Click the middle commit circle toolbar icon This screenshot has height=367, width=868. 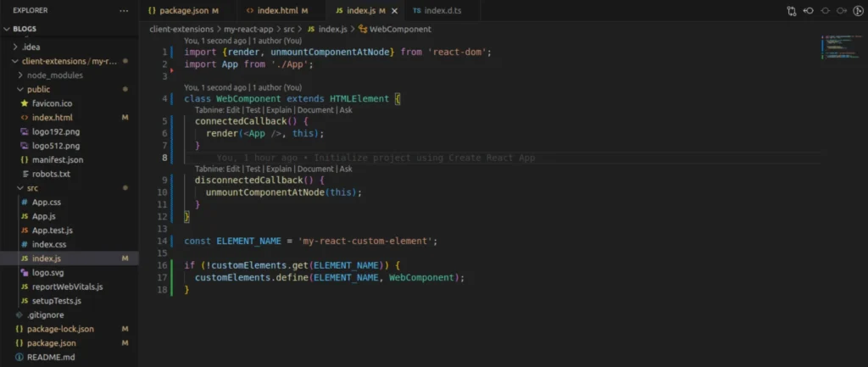point(825,10)
